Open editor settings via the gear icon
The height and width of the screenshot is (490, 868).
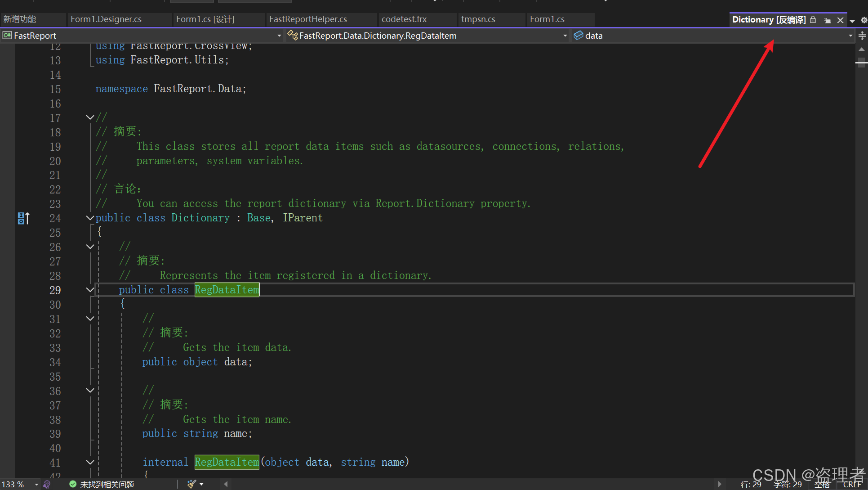coord(864,20)
